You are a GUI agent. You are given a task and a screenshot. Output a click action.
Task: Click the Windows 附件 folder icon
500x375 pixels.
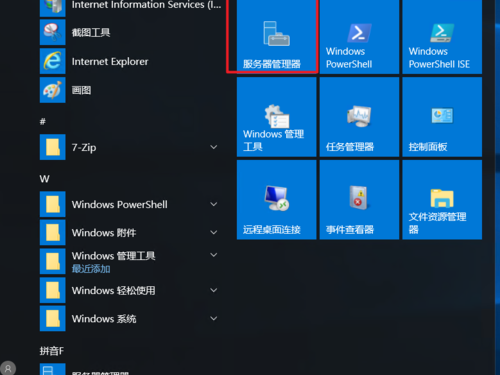pyautogui.click(x=53, y=233)
